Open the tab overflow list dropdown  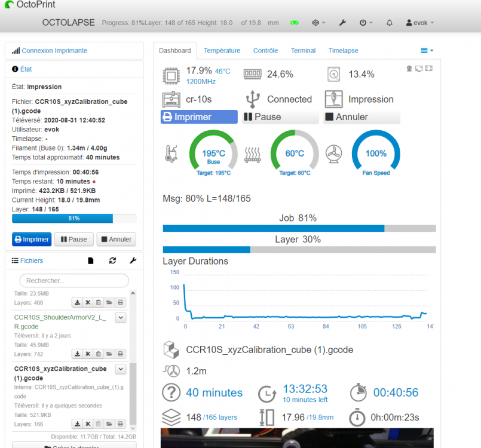(427, 50)
